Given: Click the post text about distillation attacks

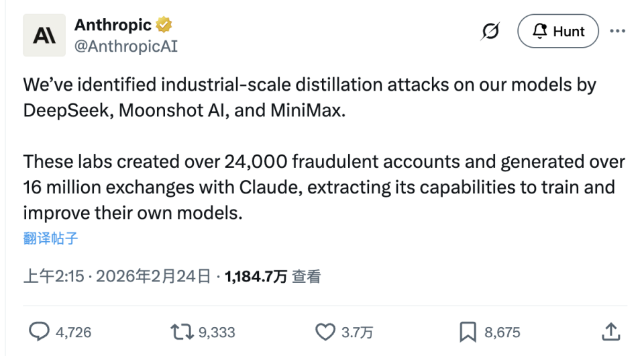Looking at the screenshot, I should [x=309, y=97].
